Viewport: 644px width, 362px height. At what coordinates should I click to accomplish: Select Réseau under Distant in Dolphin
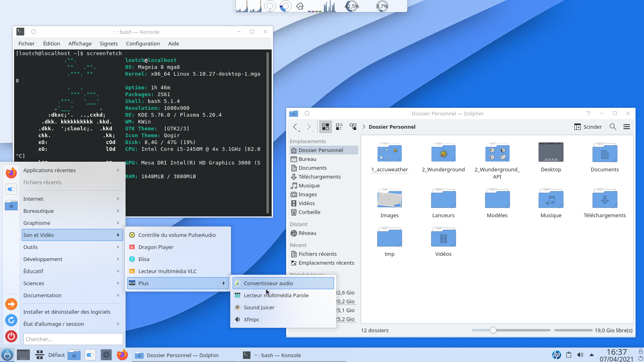pyautogui.click(x=324, y=233)
